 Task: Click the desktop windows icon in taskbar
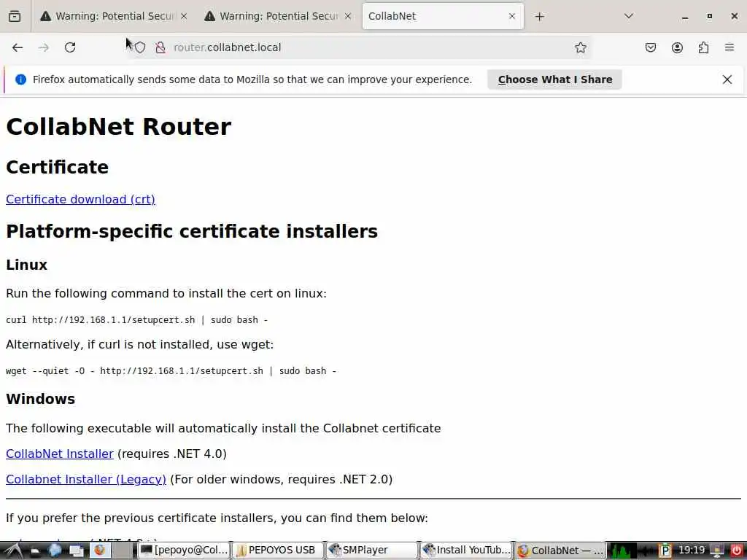77,551
